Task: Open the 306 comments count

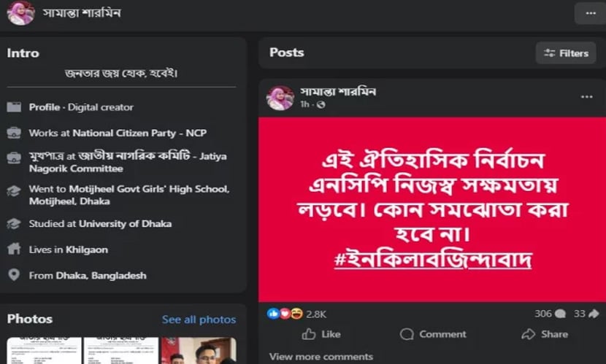Action: (550, 314)
